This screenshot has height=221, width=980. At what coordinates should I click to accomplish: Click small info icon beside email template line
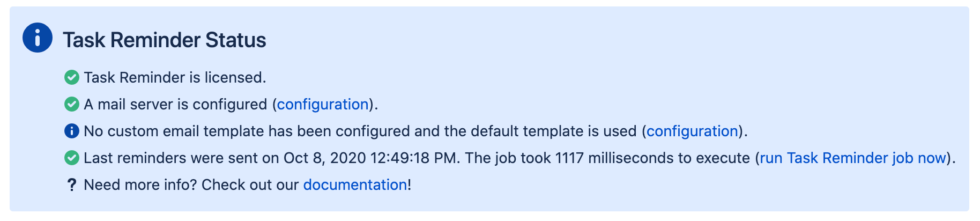(x=72, y=131)
